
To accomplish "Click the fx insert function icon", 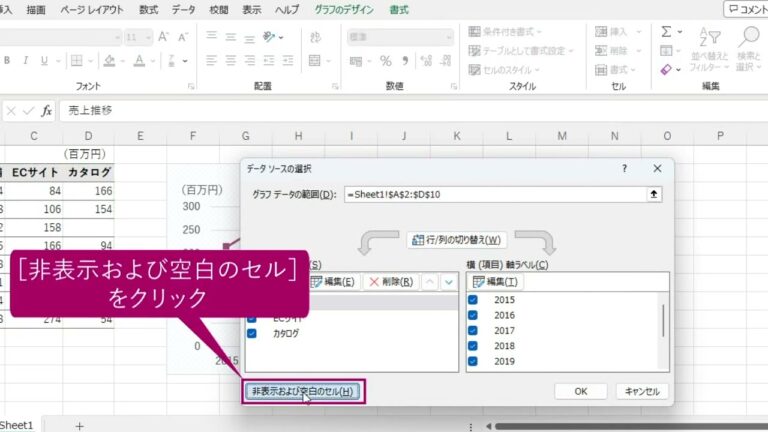I will point(47,111).
